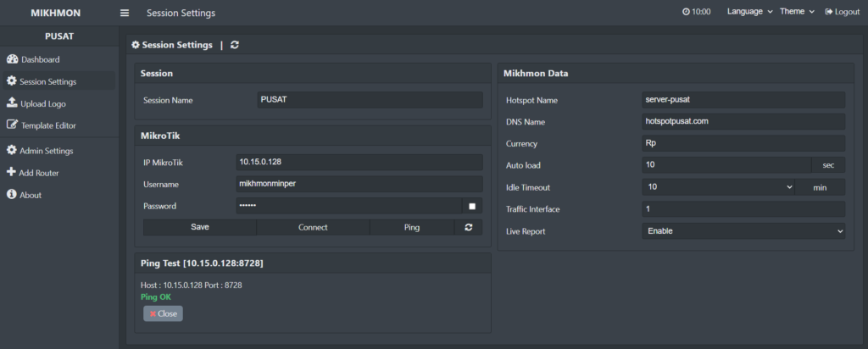Screen dimensions: 868x349
Task: Click the Auto load field
Action: coord(726,165)
